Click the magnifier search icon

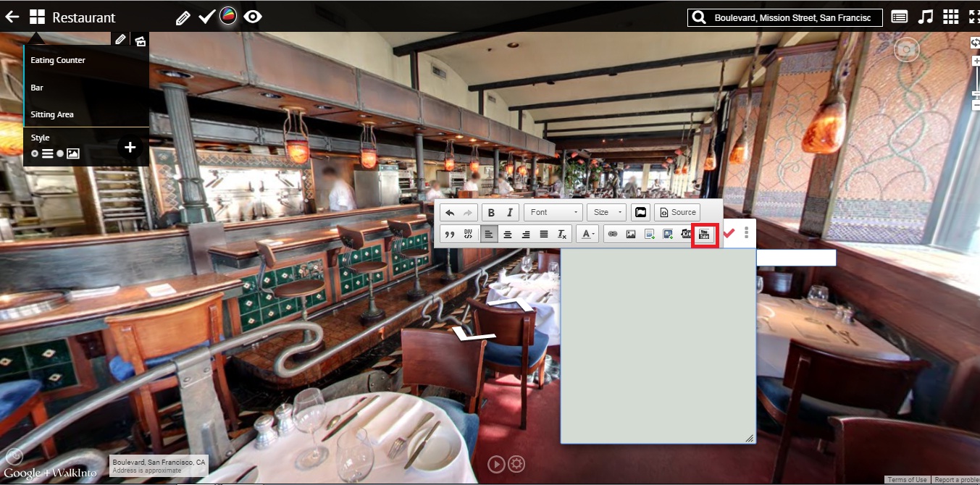click(699, 17)
